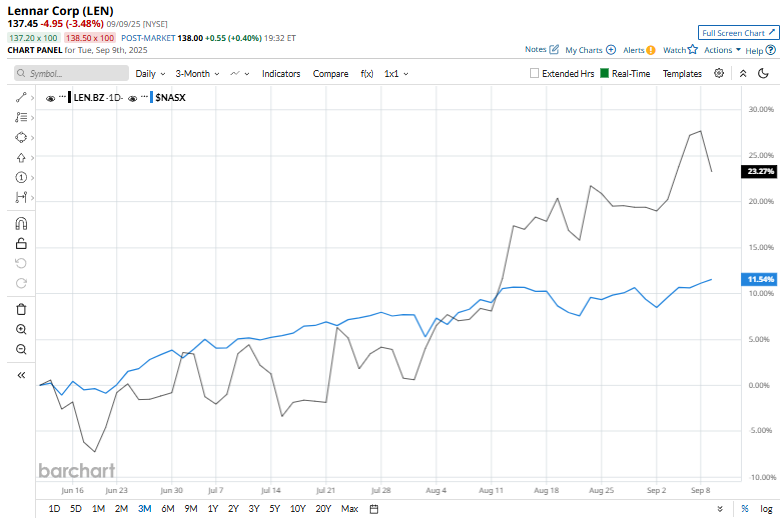Open the Daily frequency dropdown
The height and width of the screenshot is (527, 780).
(x=150, y=74)
